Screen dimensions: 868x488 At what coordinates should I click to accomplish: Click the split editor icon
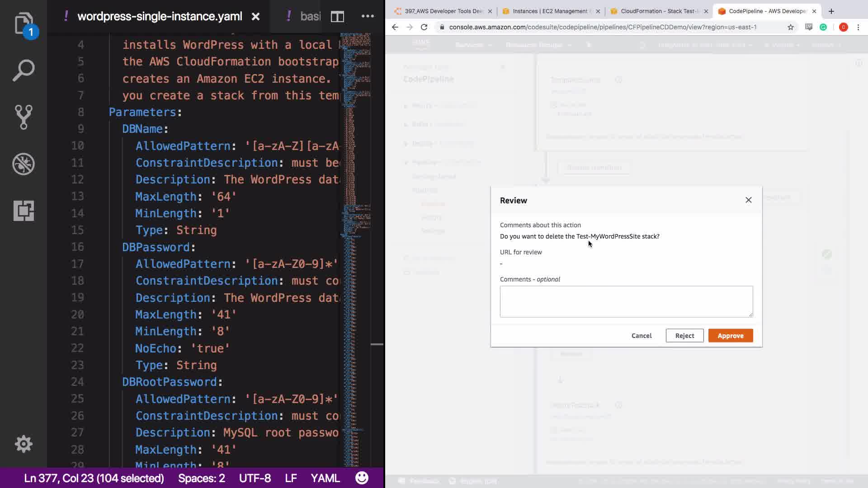337,17
